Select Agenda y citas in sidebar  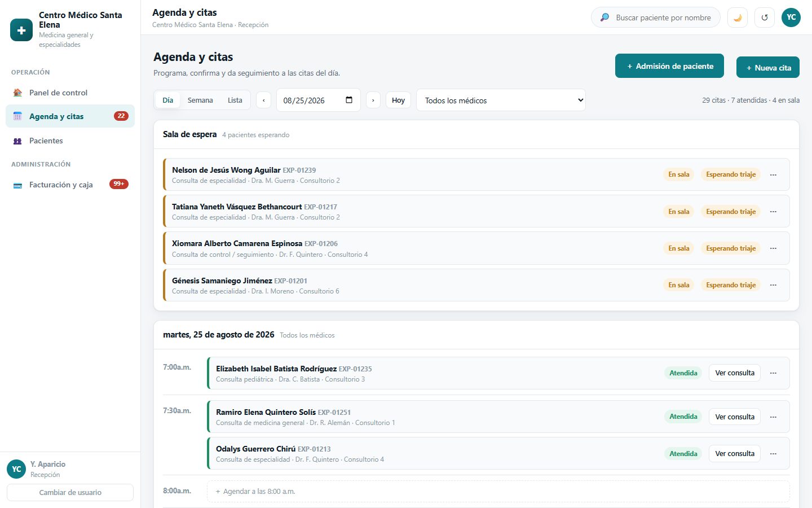[70, 116]
